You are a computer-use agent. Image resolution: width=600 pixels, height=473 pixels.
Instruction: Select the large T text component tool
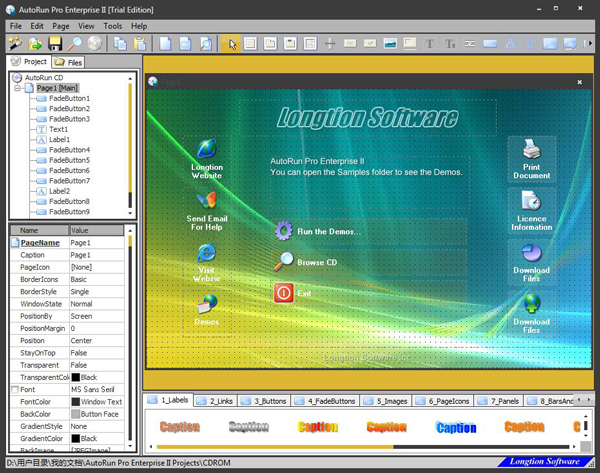(430, 44)
